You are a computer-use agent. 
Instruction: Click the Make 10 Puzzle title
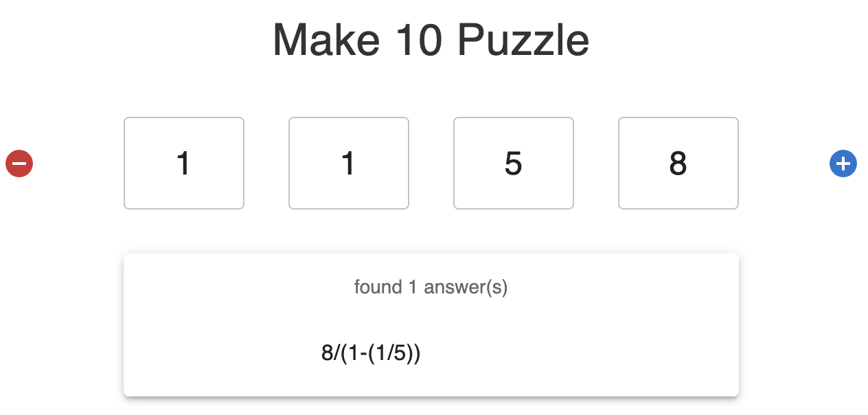click(431, 40)
